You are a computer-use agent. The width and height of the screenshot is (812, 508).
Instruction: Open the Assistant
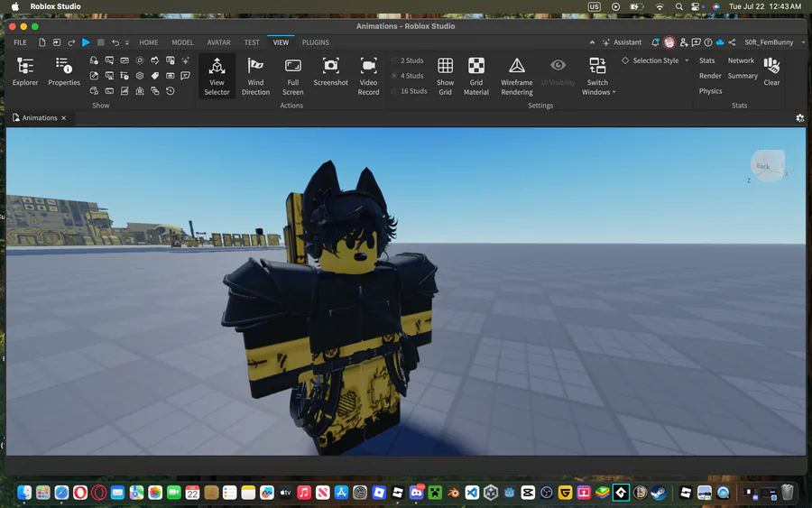pos(622,42)
